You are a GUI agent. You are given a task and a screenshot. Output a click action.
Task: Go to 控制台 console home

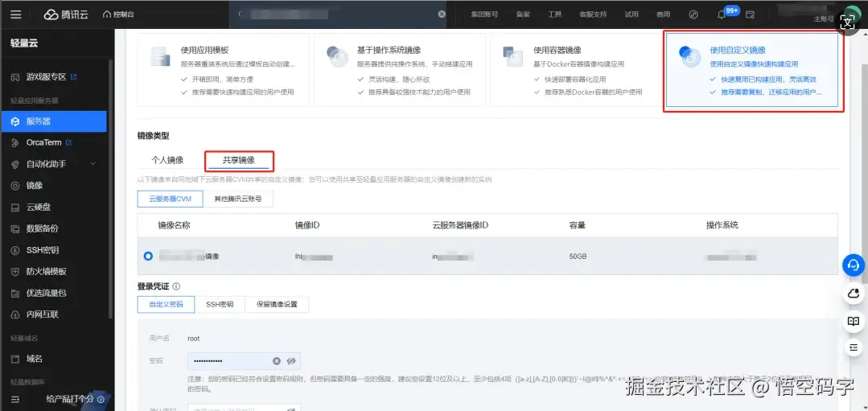(118, 14)
